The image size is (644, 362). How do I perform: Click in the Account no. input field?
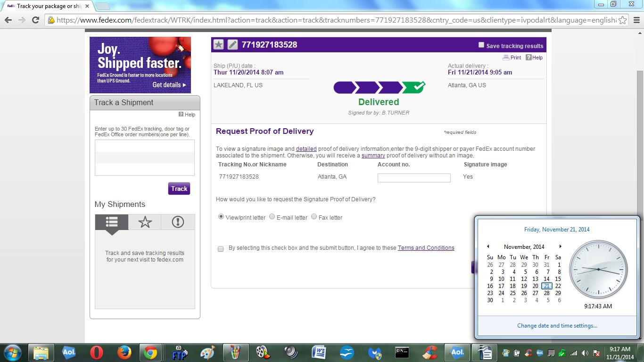point(414,178)
